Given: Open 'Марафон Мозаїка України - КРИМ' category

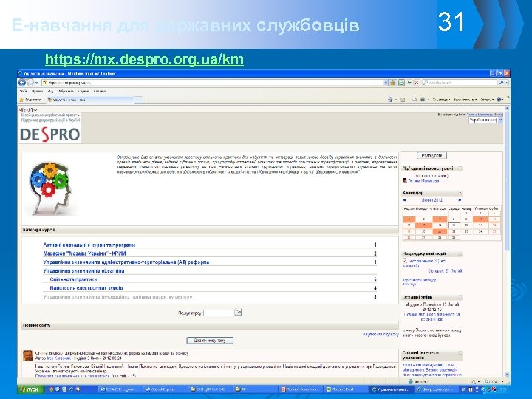Looking at the screenshot, I should (84, 253).
